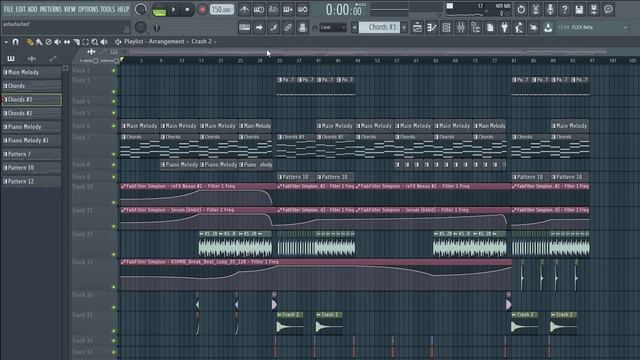Click the Play button

[x=173, y=9]
